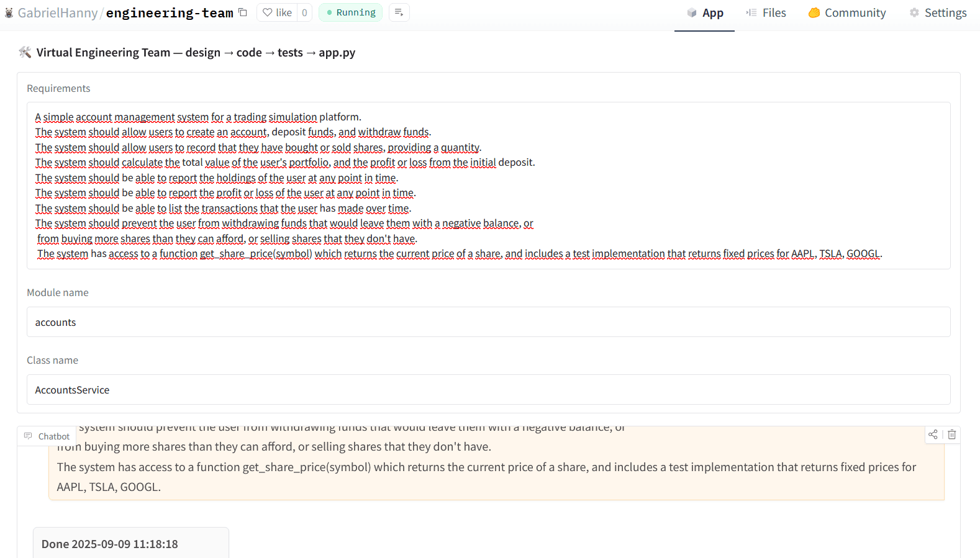Open the GabrielHanny user profile link
The width and height of the screenshot is (980, 558).
[x=58, y=13]
